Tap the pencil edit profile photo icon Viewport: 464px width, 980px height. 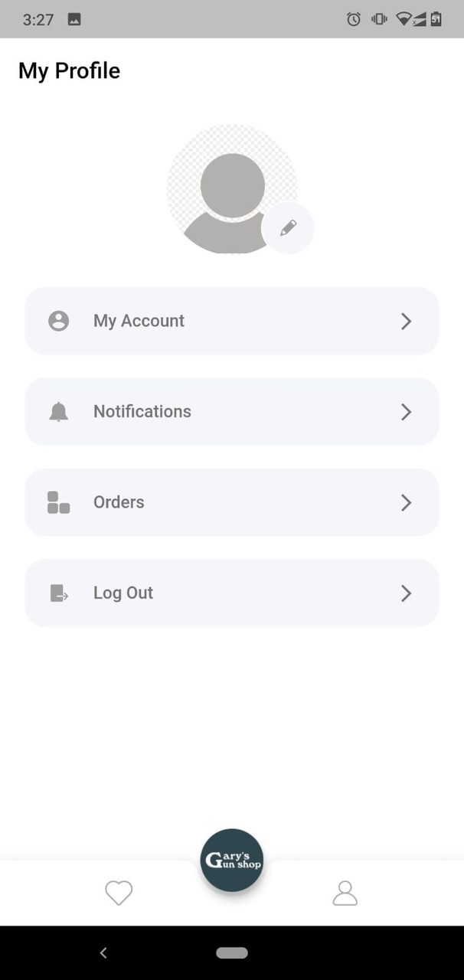[288, 227]
